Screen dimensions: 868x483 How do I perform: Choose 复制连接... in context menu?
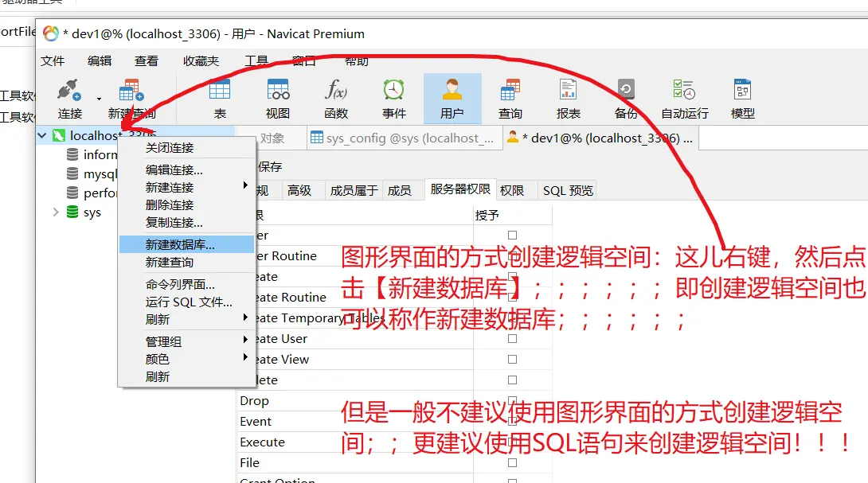(x=186, y=223)
